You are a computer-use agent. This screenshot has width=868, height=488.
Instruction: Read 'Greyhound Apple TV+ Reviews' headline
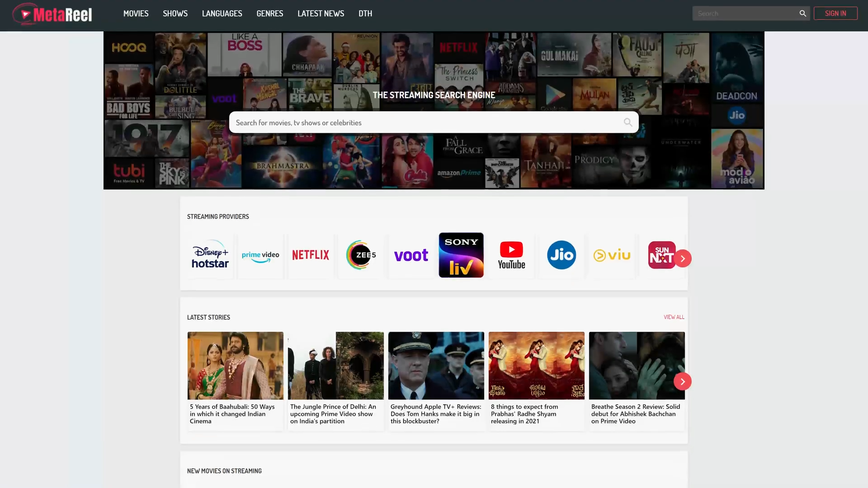(x=436, y=414)
